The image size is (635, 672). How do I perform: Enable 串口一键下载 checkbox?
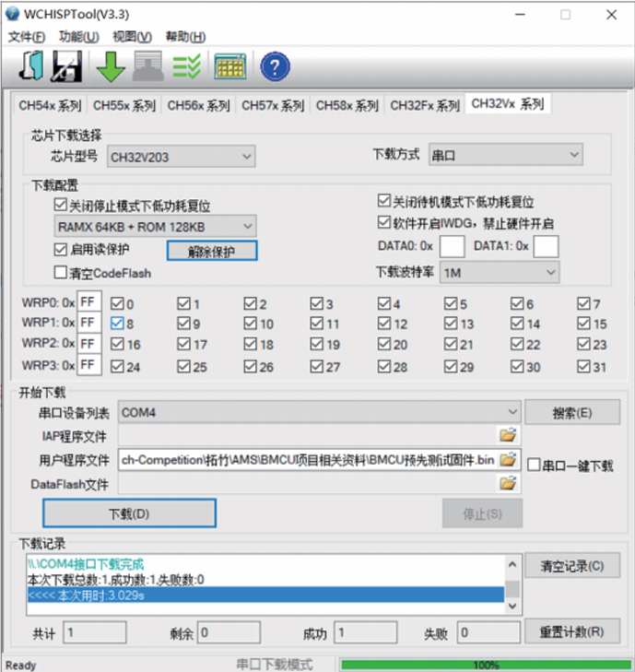(x=534, y=465)
